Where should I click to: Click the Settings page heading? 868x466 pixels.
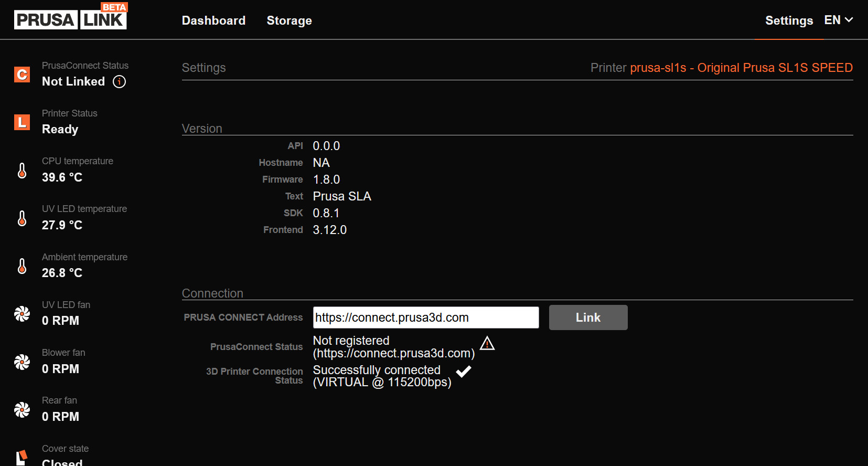coord(203,68)
